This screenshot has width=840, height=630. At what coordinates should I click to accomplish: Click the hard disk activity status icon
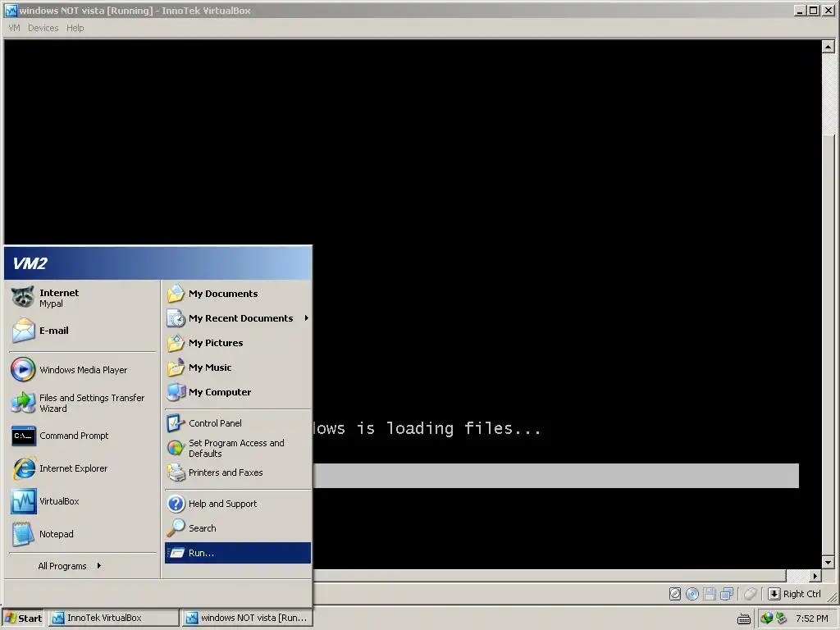pos(675,594)
